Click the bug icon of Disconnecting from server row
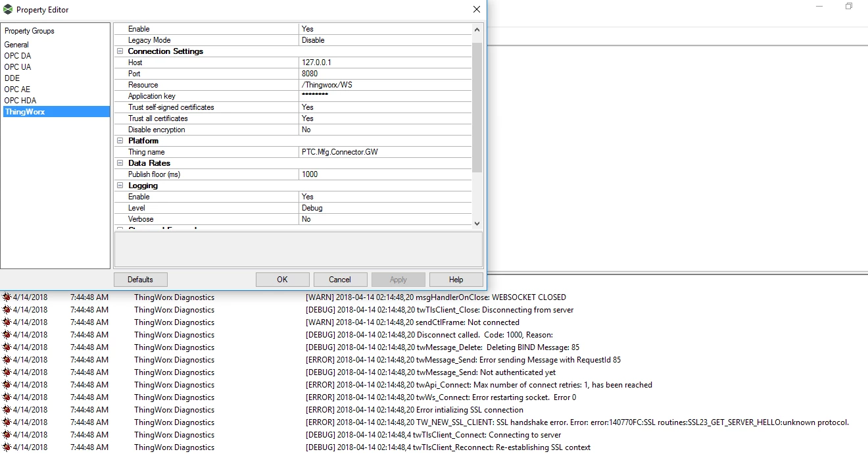This screenshot has width=868, height=454. coord(7,310)
